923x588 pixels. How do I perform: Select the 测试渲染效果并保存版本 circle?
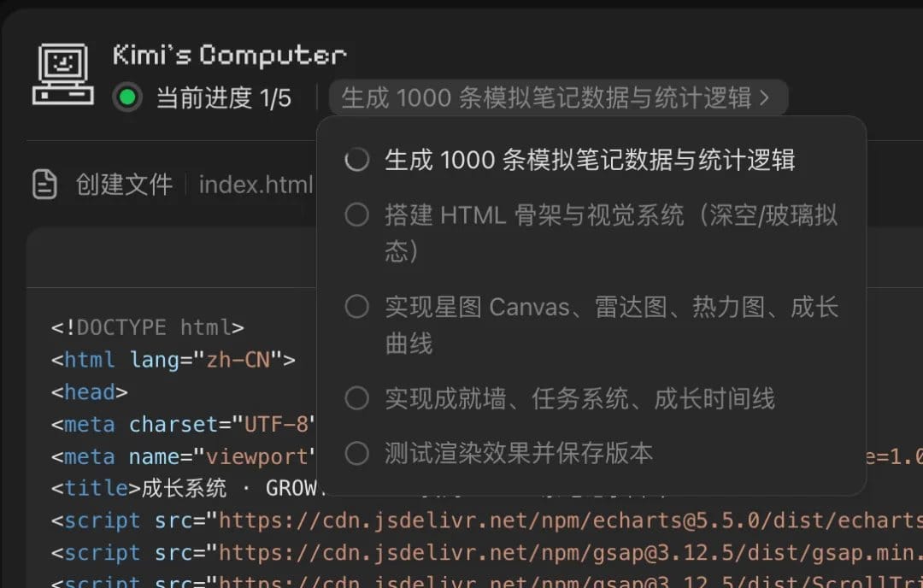point(356,454)
